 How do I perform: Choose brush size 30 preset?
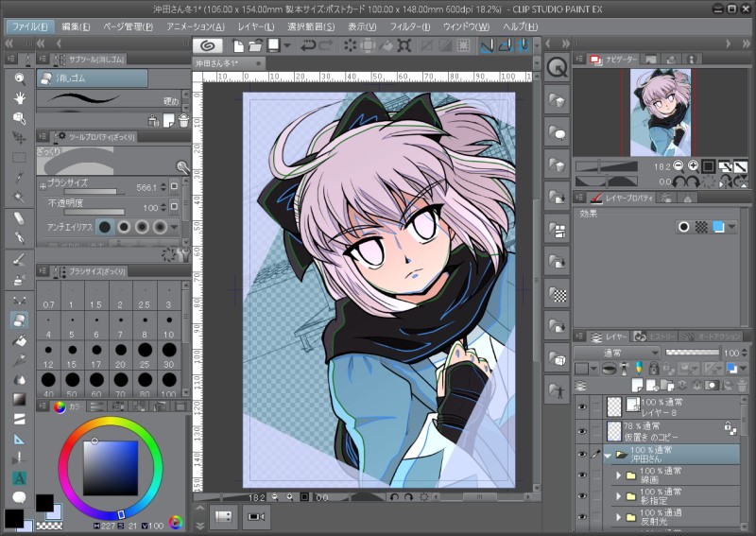click(x=169, y=355)
